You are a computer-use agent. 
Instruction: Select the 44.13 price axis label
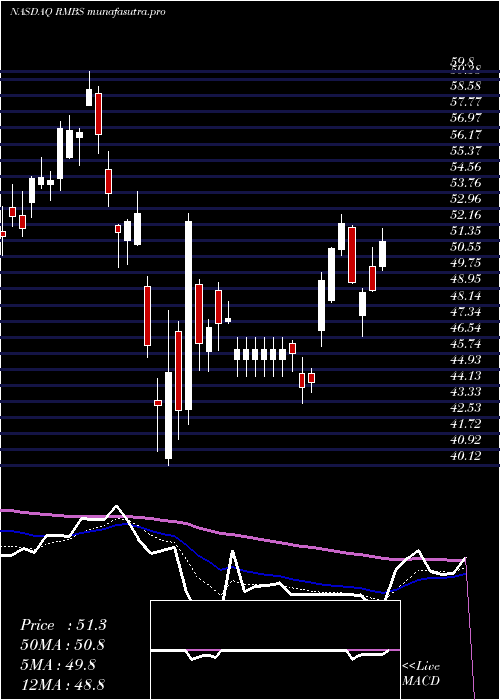[x=464, y=376]
